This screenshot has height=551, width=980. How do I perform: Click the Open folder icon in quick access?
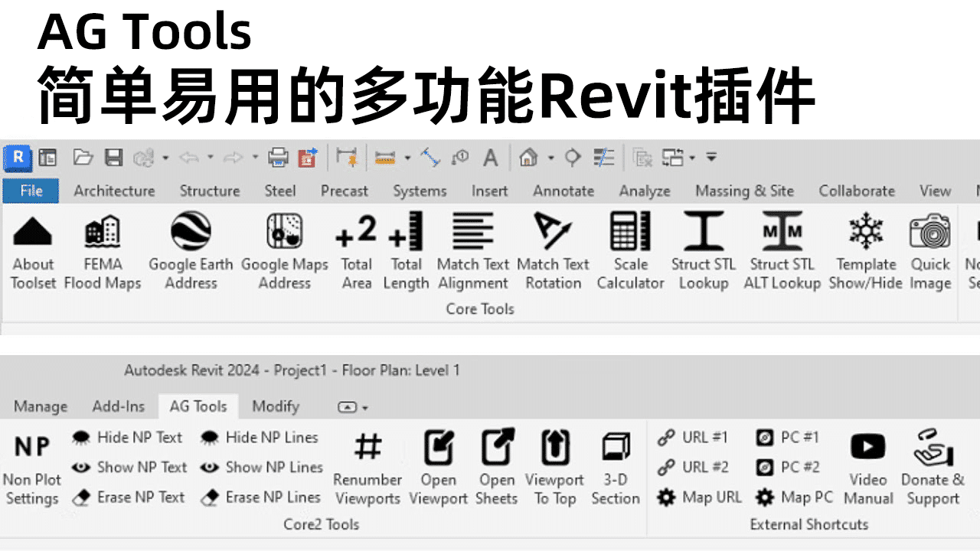(x=83, y=158)
